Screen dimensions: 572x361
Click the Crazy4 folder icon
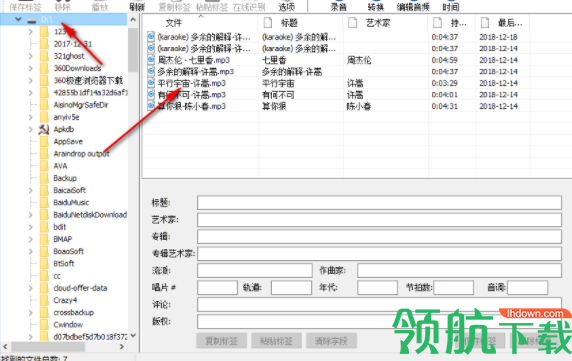point(44,300)
